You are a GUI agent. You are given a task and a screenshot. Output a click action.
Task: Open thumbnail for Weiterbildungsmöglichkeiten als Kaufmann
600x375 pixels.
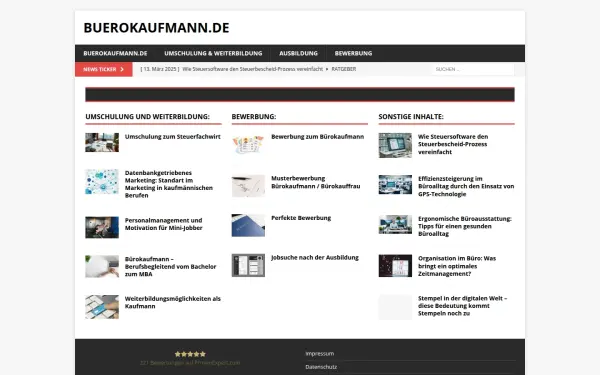[102, 307]
